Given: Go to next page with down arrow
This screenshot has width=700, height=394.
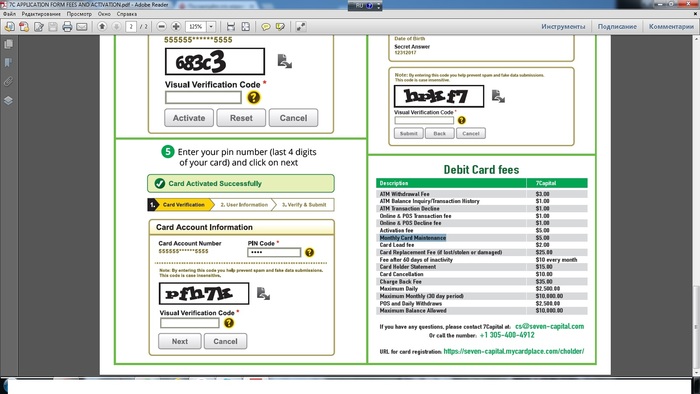Looking at the screenshot, I should point(117,27).
